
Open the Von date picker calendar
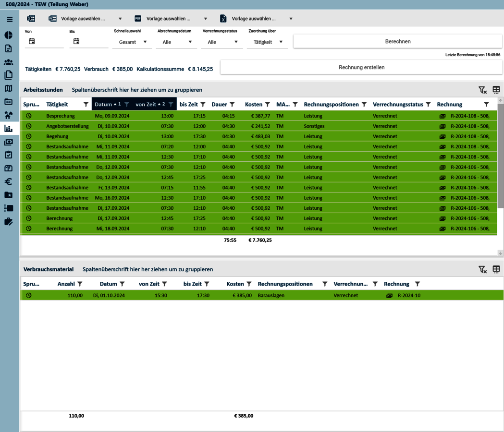click(x=32, y=42)
